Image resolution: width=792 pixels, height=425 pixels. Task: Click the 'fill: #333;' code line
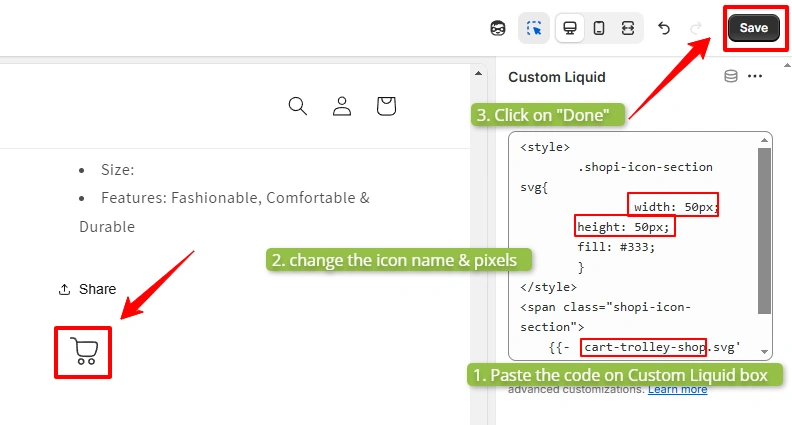click(x=616, y=247)
